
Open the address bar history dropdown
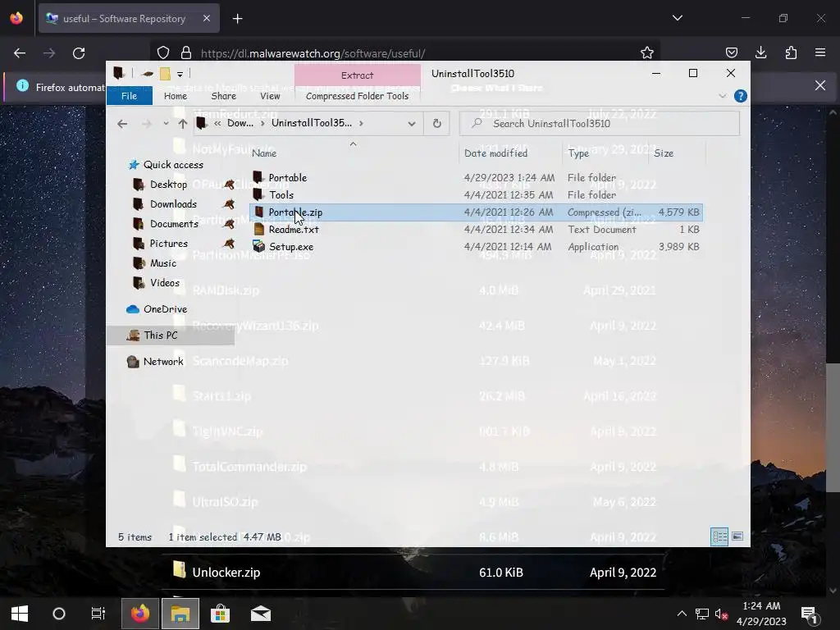pos(412,124)
